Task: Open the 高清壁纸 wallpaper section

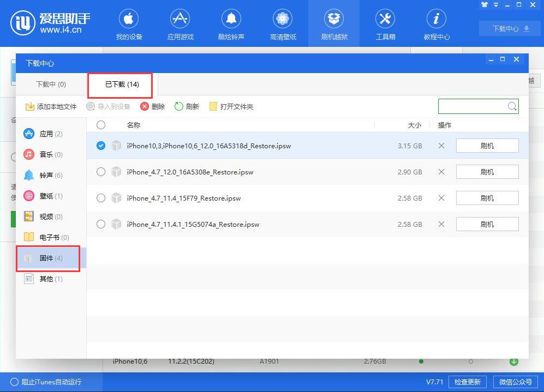Action: tap(282, 23)
